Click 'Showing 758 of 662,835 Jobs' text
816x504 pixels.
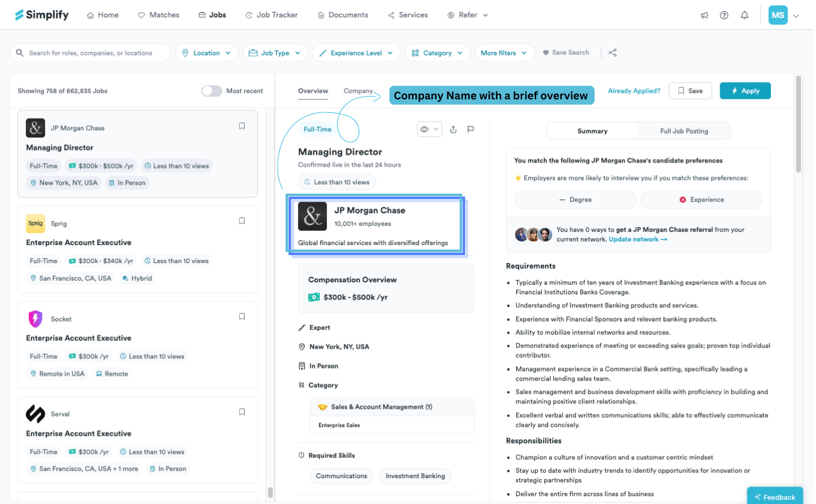(63, 91)
